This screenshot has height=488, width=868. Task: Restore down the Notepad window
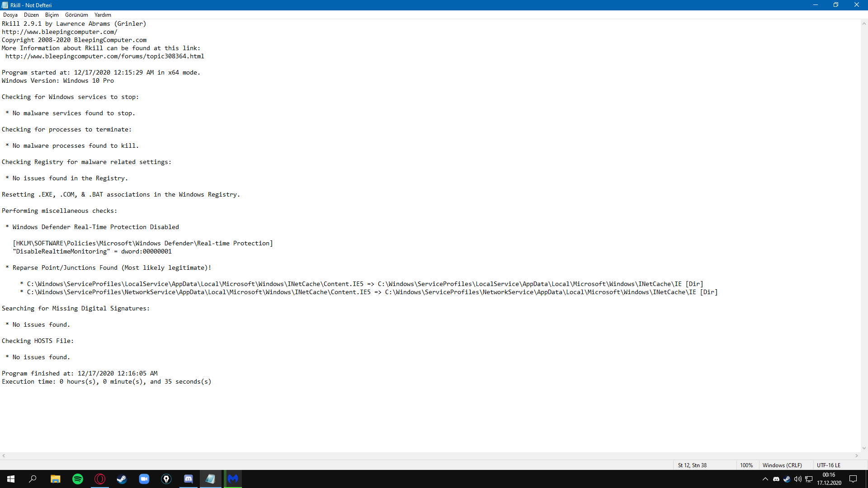click(836, 5)
